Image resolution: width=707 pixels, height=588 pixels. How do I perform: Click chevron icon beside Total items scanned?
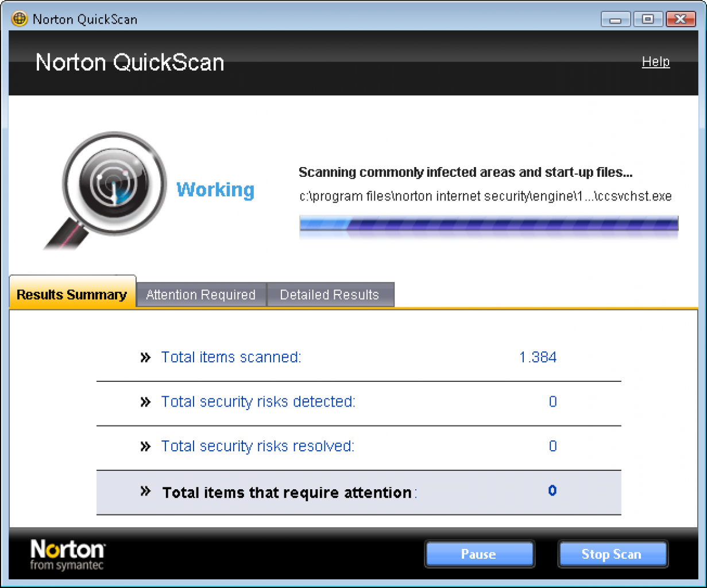pyautogui.click(x=145, y=358)
